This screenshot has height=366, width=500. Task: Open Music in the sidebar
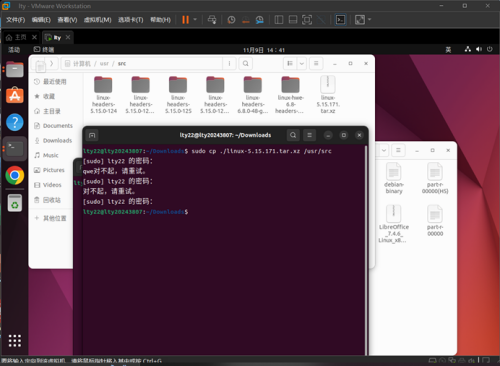50,155
